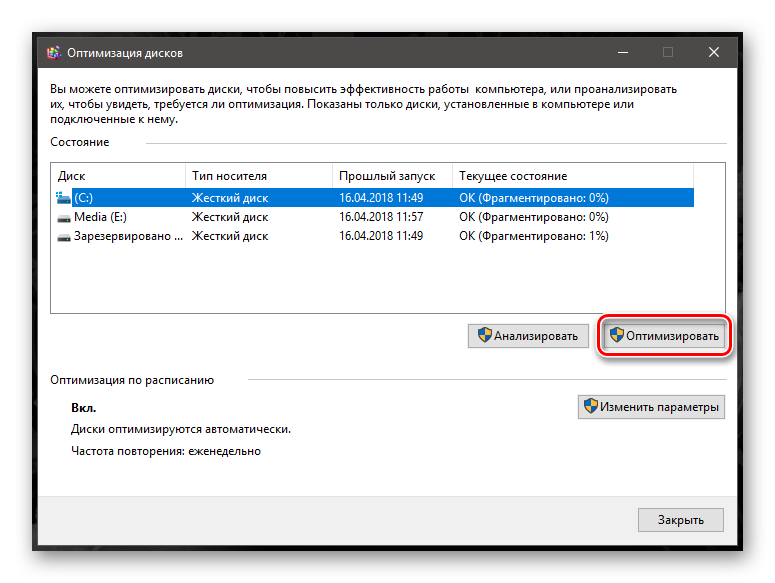775x583 pixels.
Task: Click the shield icon on the Оптимизировать button
Action: tap(616, 335)
